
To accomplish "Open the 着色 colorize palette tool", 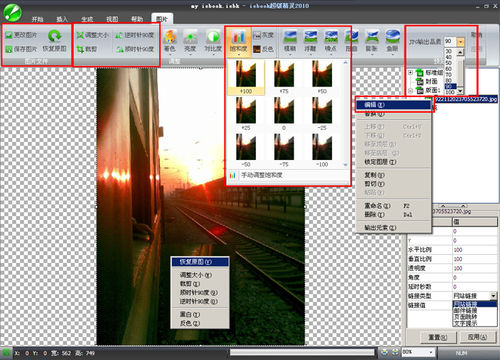I will coord(170,41).
